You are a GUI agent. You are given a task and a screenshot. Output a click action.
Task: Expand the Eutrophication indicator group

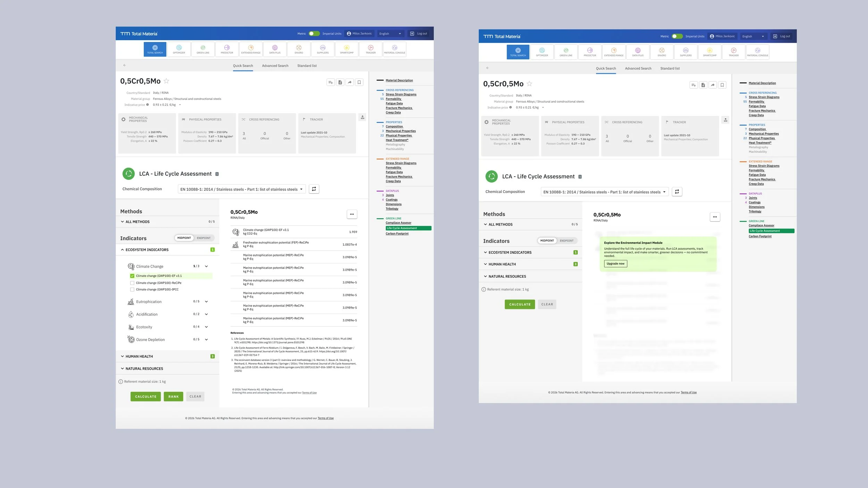[x=206, y=302]
